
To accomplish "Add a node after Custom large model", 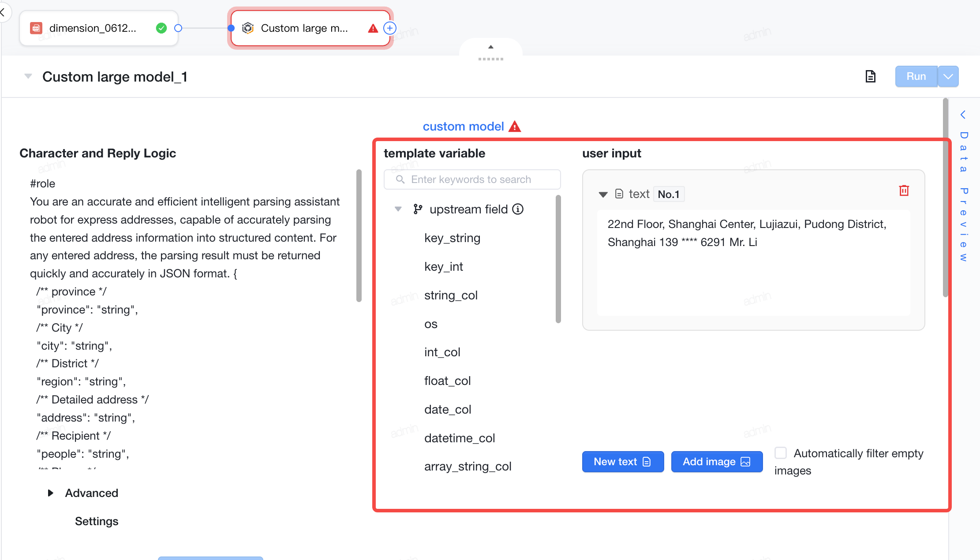I will click(x=390, y=28).
